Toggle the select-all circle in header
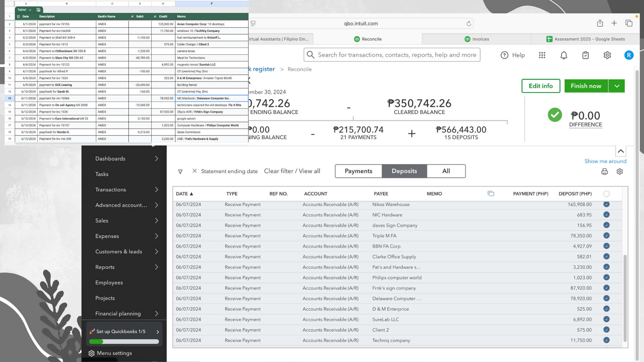 (x=606, y=194)
